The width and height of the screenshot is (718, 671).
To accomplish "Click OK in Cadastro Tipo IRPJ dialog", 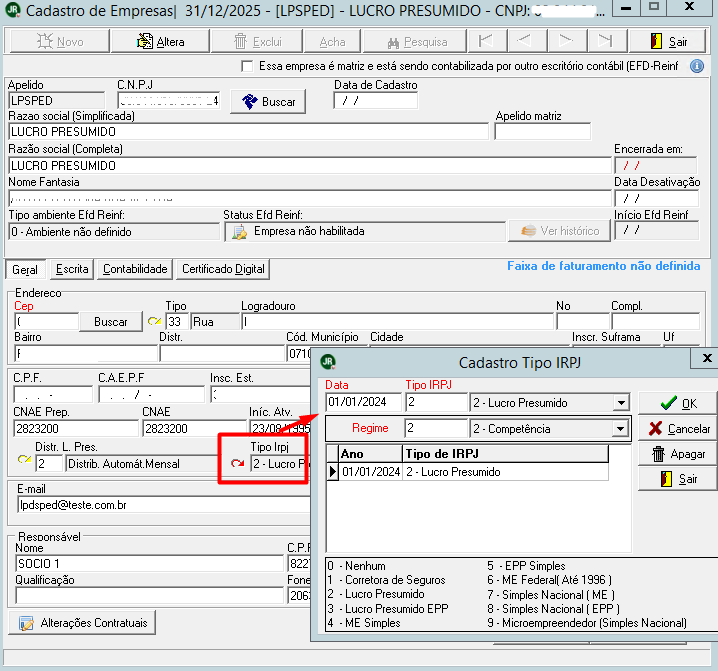I will (678, 403).
